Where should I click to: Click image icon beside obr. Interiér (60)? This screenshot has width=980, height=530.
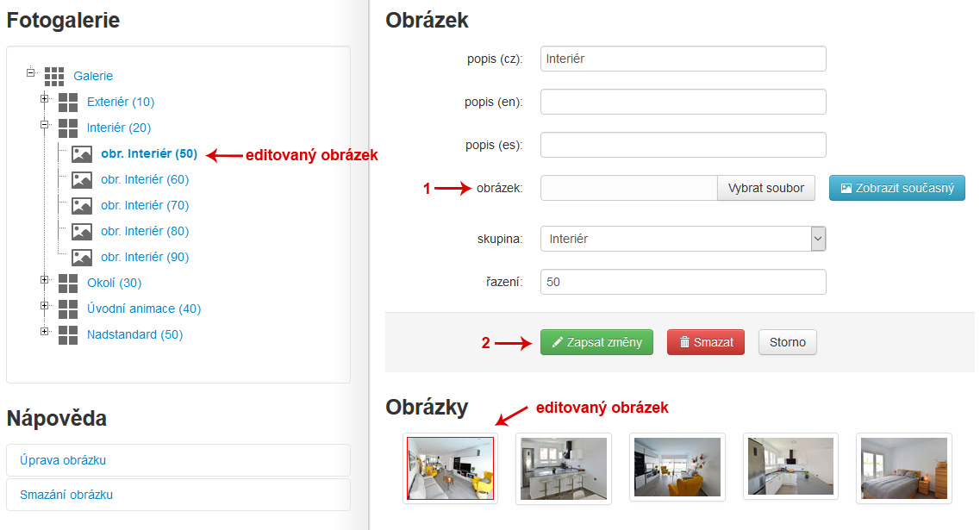pyautogui.click(x=82, y=180)
